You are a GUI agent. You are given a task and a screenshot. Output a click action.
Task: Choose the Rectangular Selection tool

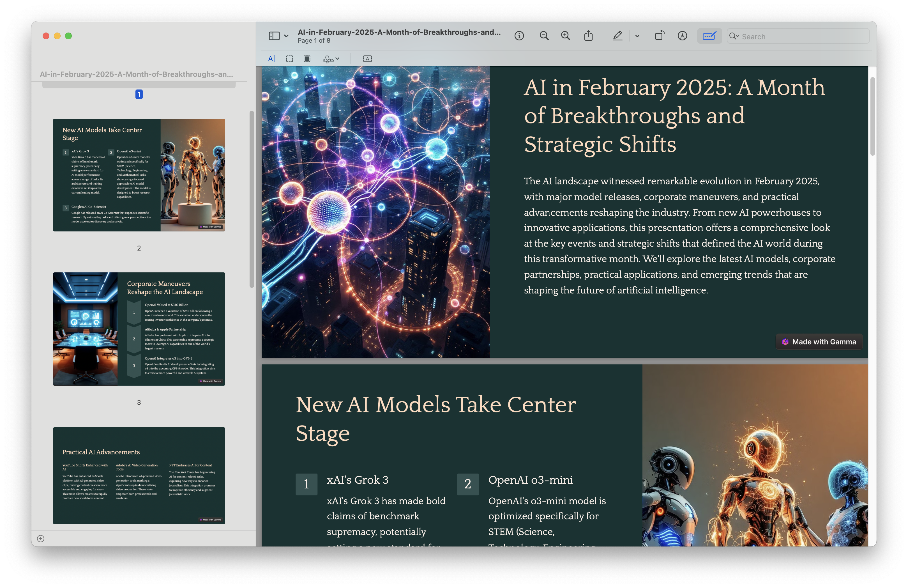click(290, 59)
